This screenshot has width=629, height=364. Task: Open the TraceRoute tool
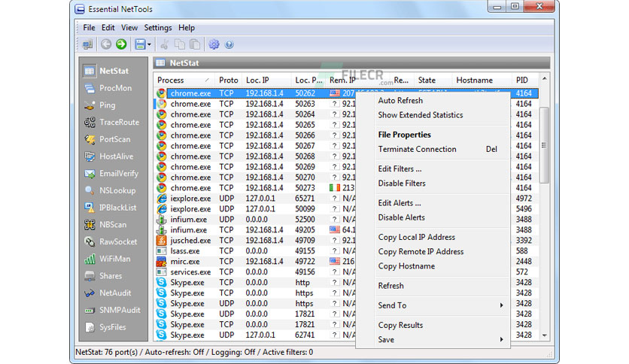click(x=111, y=123)
